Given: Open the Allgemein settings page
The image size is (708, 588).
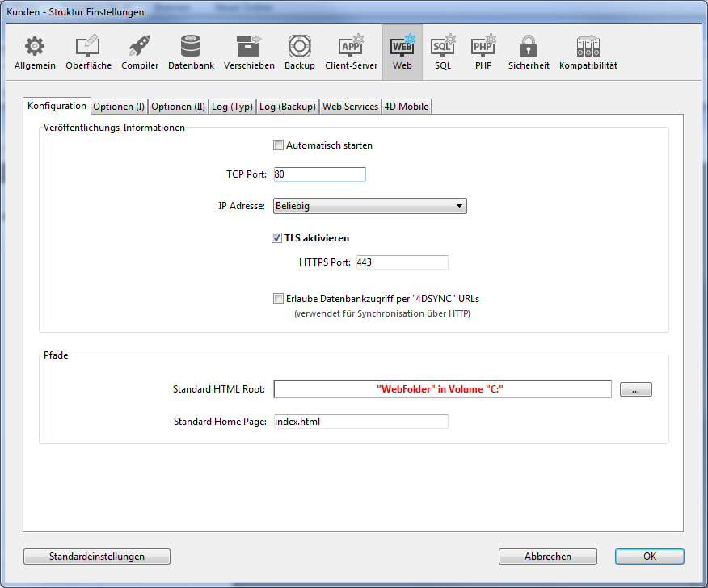Looking at the screenshot, I should point(35,52).
